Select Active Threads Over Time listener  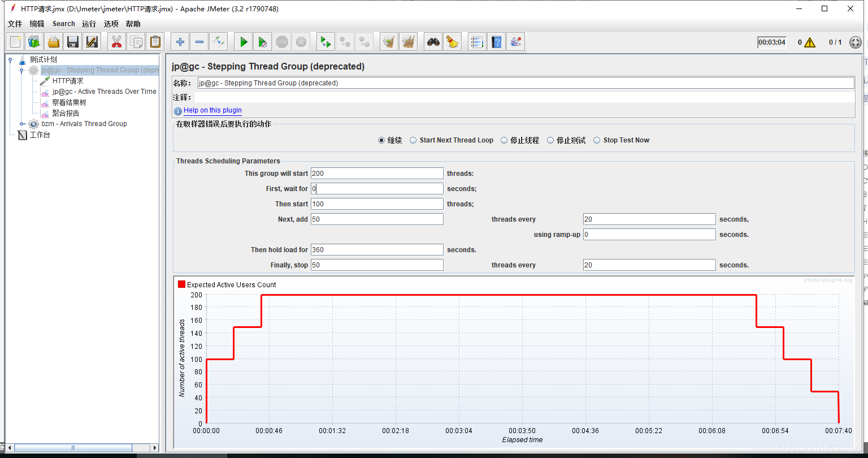pos(104,92)
